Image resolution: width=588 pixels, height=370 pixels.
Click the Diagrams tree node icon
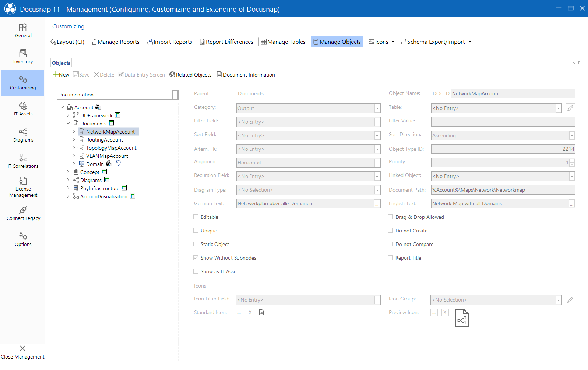(76, 180)
